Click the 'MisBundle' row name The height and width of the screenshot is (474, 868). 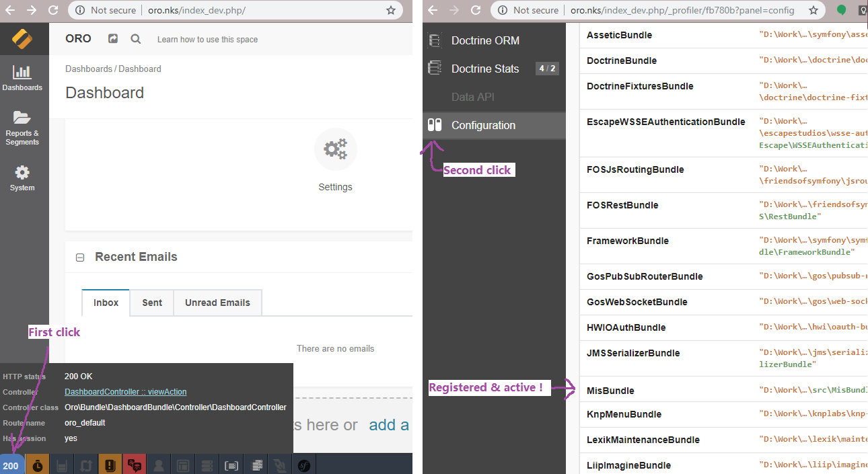(x=610, y=391)
